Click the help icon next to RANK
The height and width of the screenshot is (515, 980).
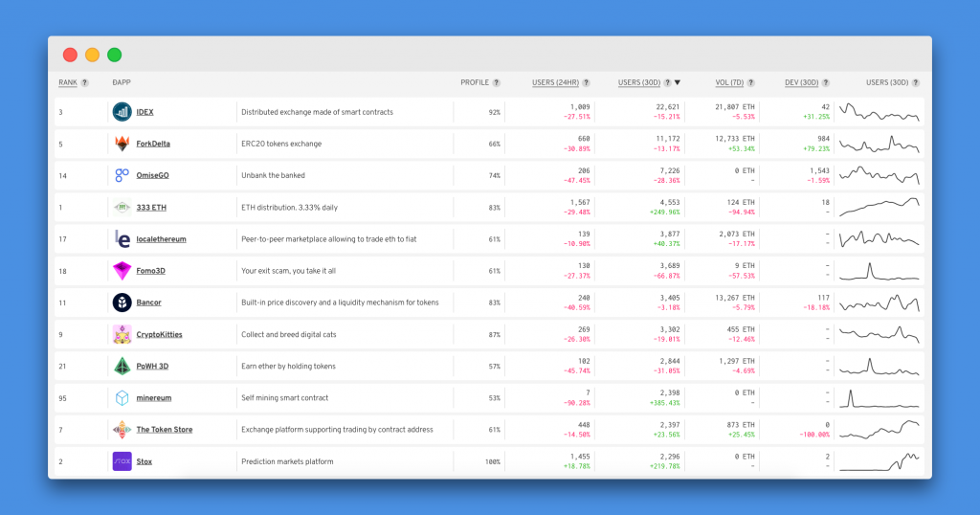pos(85,82)
